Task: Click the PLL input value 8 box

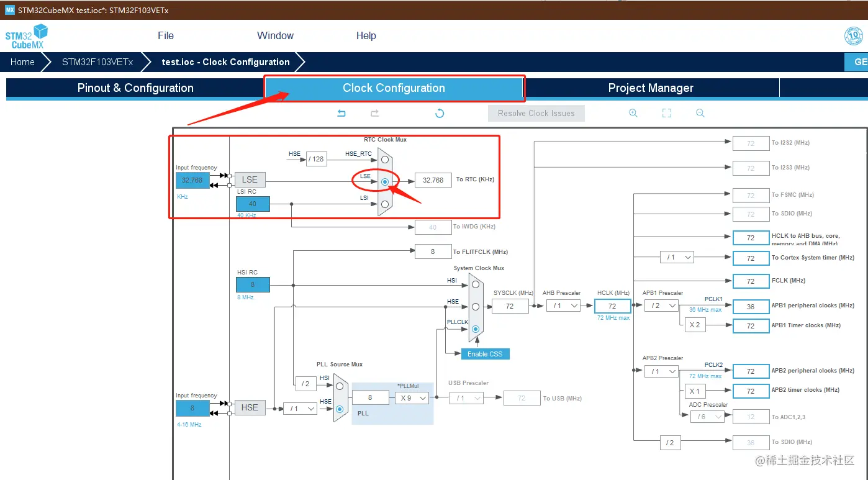Action: (370, 397)
